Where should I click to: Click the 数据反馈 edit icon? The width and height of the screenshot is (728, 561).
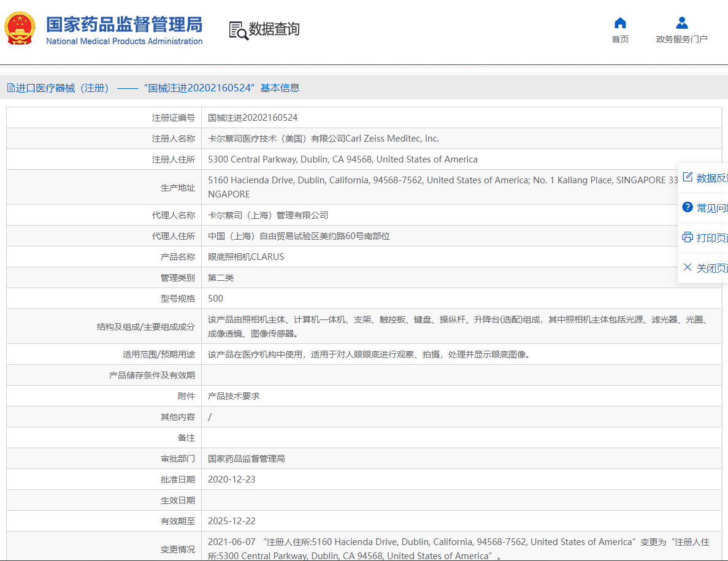pyautogui.click(x=688, y=177)
